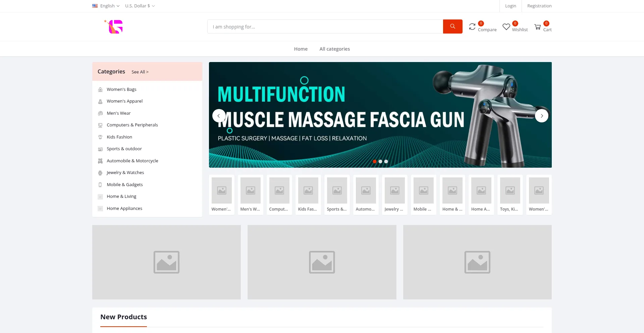Open the Wishlist heart icon
Screen dimensions: 644x333
click(x=506, y=27)
